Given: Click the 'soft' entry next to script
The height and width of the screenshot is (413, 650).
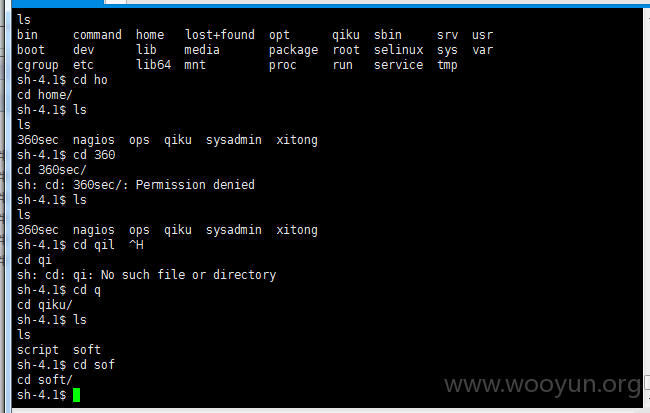Looking at the screenshot, I should tap(87, 350).
